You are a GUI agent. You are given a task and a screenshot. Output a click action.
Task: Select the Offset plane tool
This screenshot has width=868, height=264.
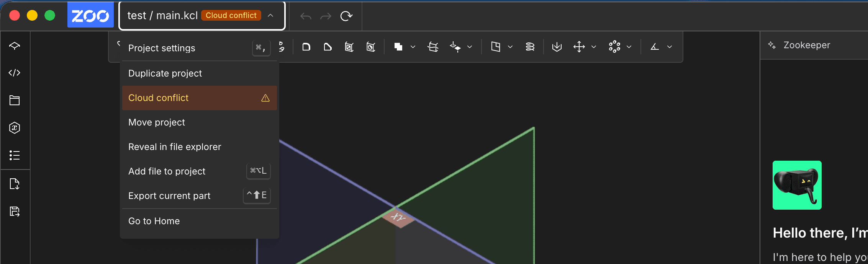(433, 47)
